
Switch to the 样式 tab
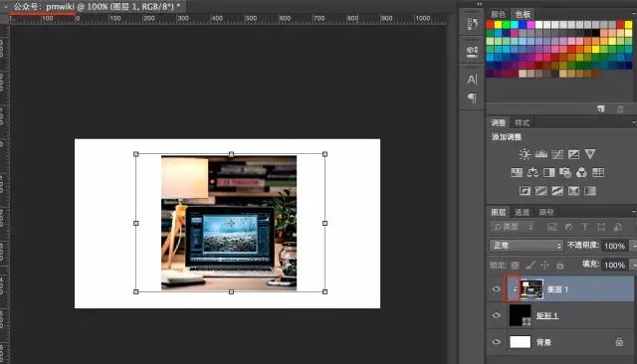tap(522, 122)
